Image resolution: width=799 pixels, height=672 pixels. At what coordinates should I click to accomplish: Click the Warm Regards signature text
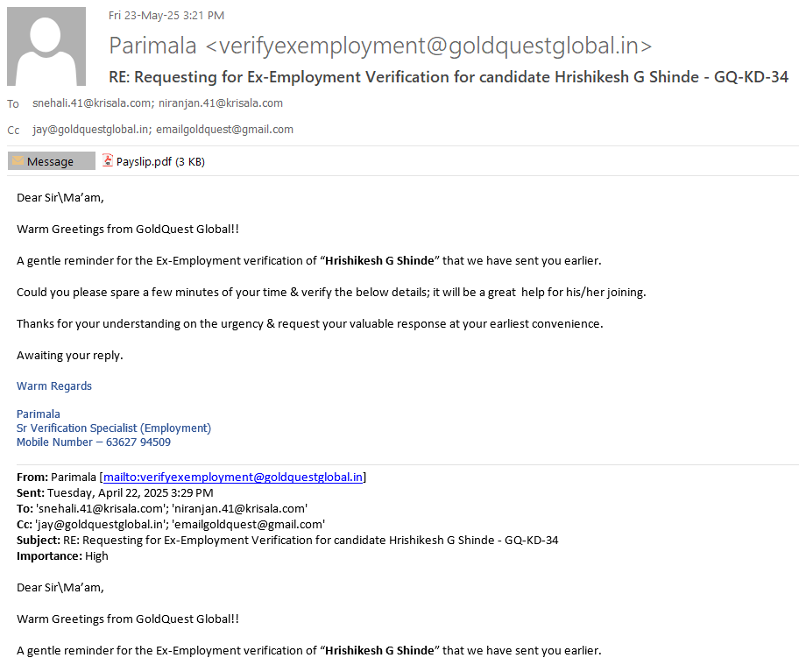(54, 386)
